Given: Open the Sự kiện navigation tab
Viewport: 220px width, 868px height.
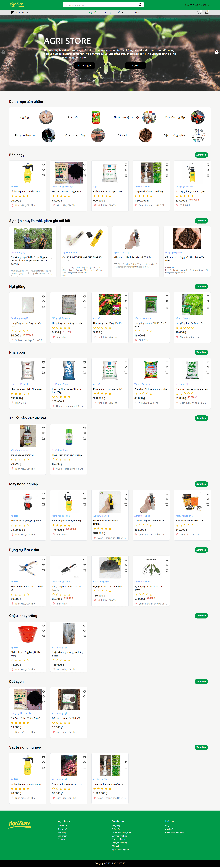Looking at the screenshot, I should pos(137,13).
